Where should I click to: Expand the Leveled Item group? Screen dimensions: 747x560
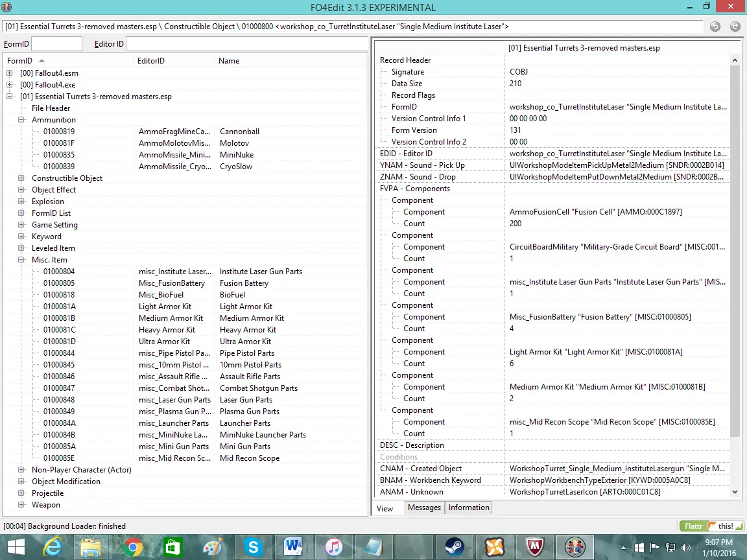point(21,248)
